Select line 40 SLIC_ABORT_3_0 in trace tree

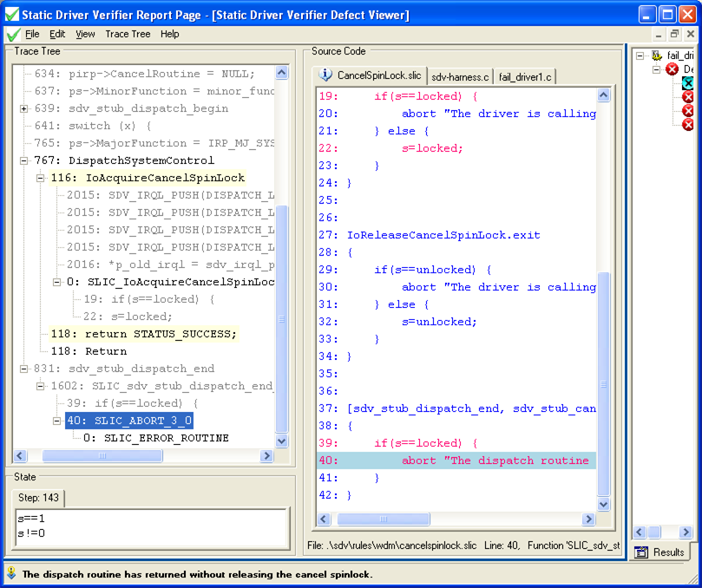coord(132,422)
